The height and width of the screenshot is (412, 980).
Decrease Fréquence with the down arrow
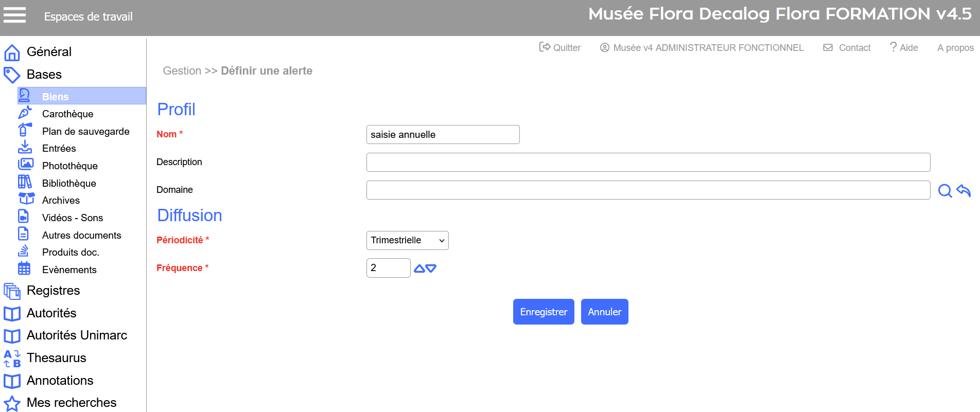coord(431,268)
